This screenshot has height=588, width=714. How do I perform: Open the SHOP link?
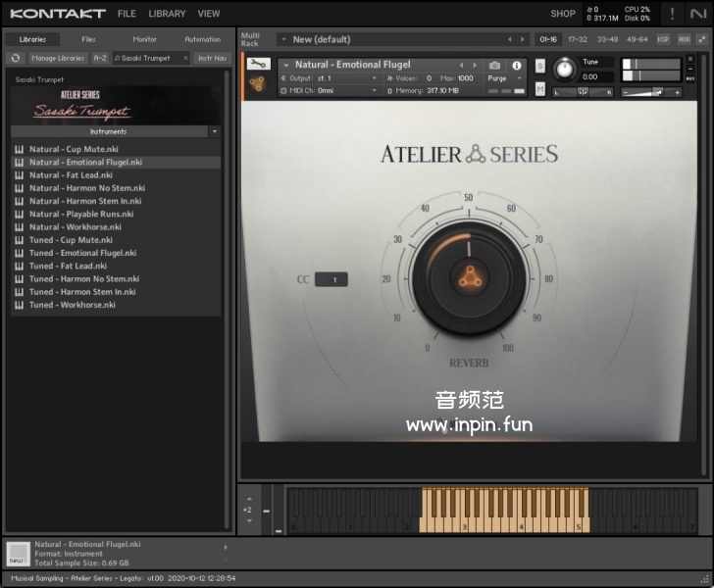point(563,14)
